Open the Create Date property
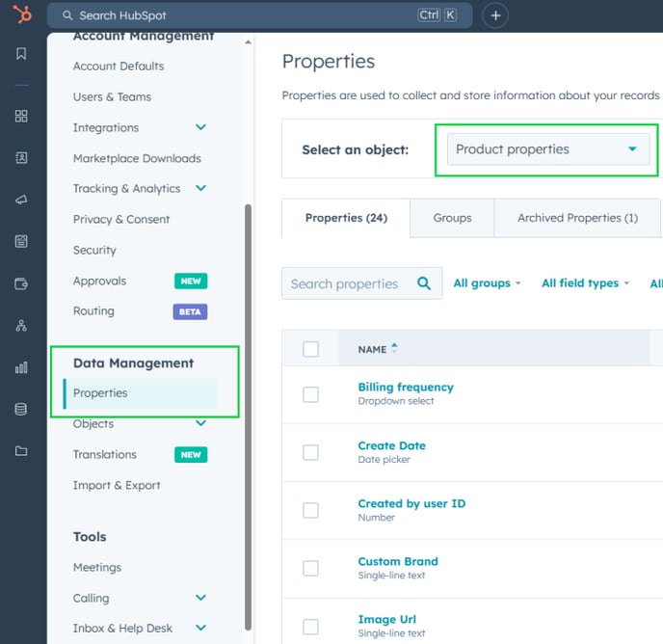 [x=391, y=445]
